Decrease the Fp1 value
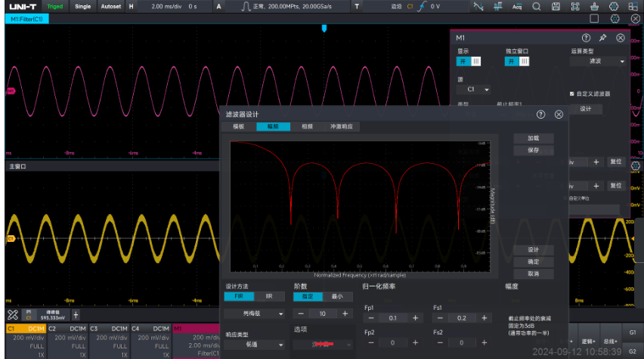 (371, 318)
